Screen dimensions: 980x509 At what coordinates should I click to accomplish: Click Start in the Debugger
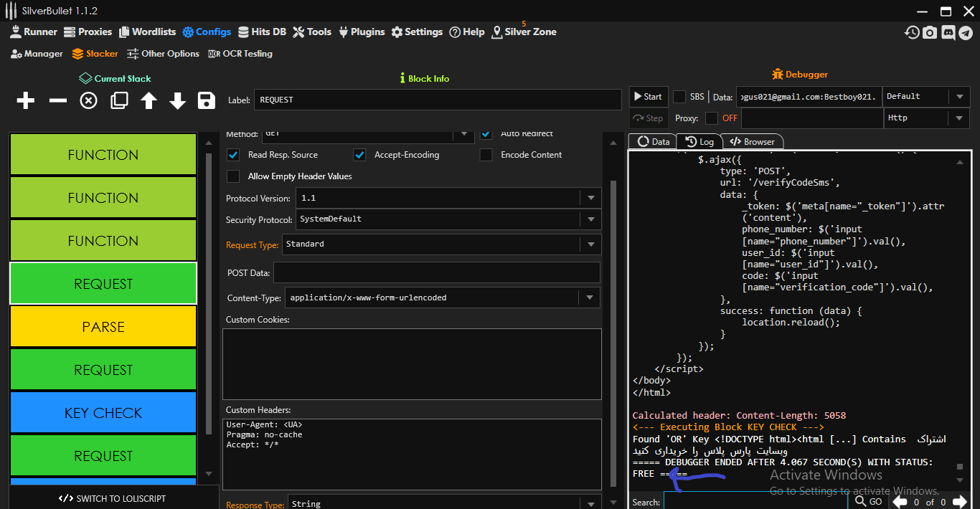pyautogui.click(x=647, y=97)
